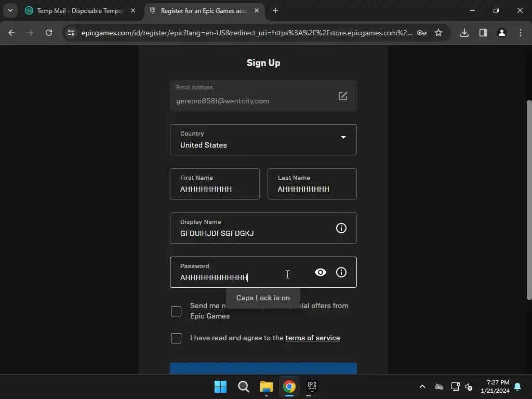
Task: Go forward to the next page
Action: (30, 33)
